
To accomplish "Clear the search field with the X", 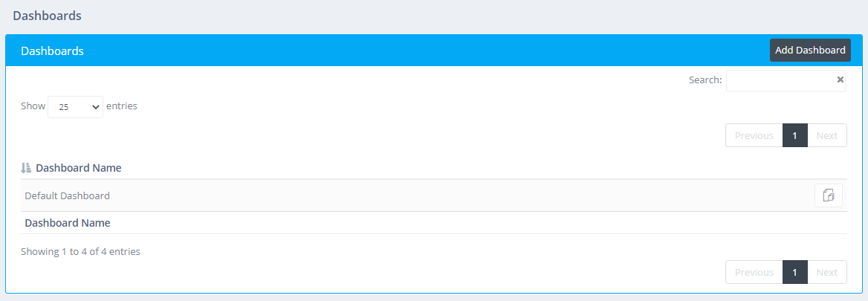I will [841, 80].
